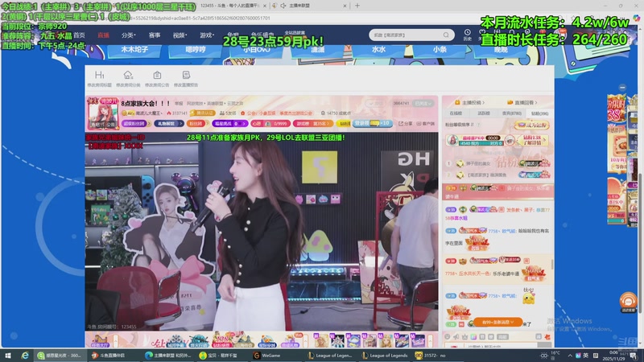The image size is (644, 362).
Task: Open the 360 browser taskbar item
Action: point(60,356)
